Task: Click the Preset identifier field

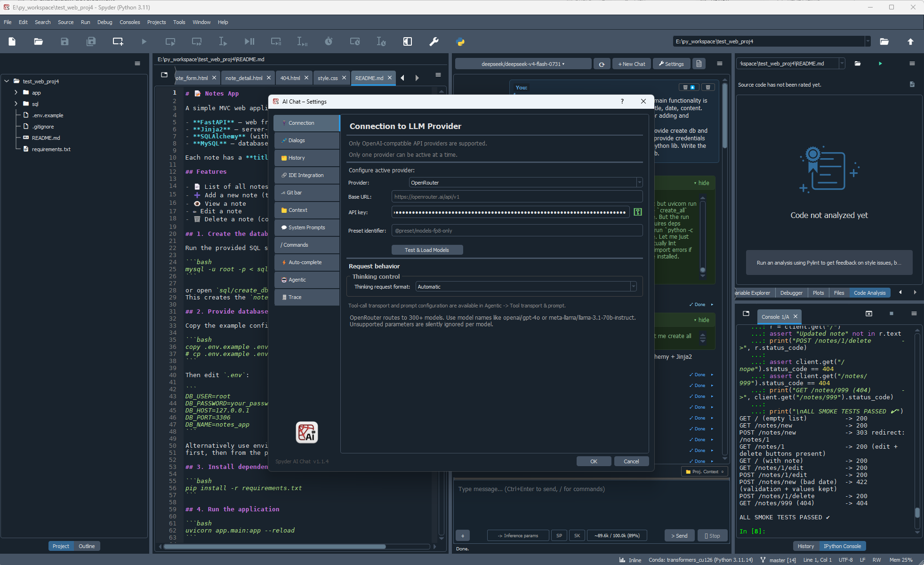Action: point(517,231)
